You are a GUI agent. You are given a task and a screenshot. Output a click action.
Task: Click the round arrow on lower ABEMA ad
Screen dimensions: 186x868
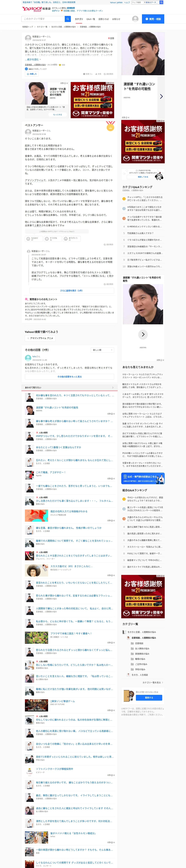tap(143, 334)
